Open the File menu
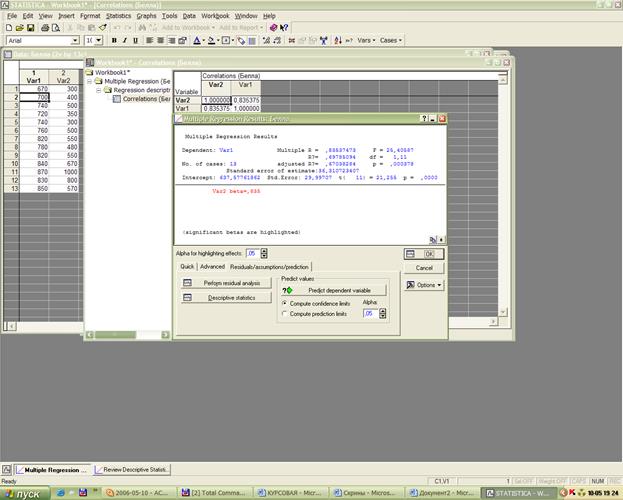Screen dimensions: 623x500 pos(12,16)
